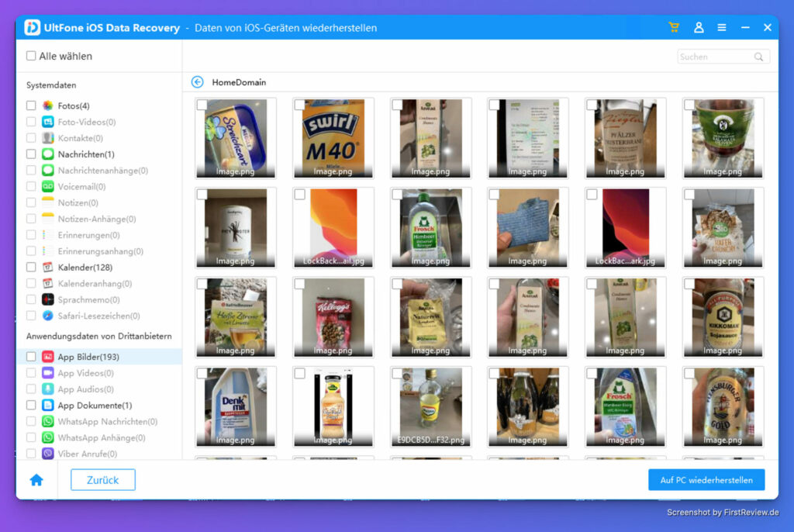Click the App Videos icon
This screenshot has height=532, width=794.
tap(47, 373)
